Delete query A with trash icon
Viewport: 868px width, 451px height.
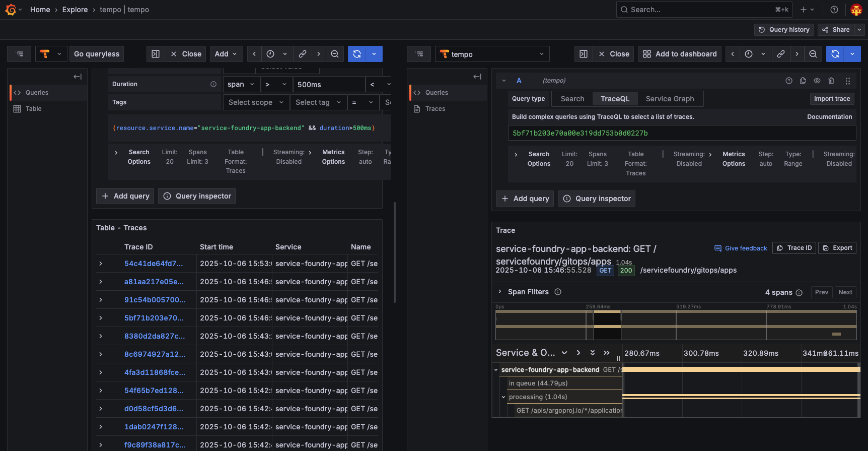[831, 81]
